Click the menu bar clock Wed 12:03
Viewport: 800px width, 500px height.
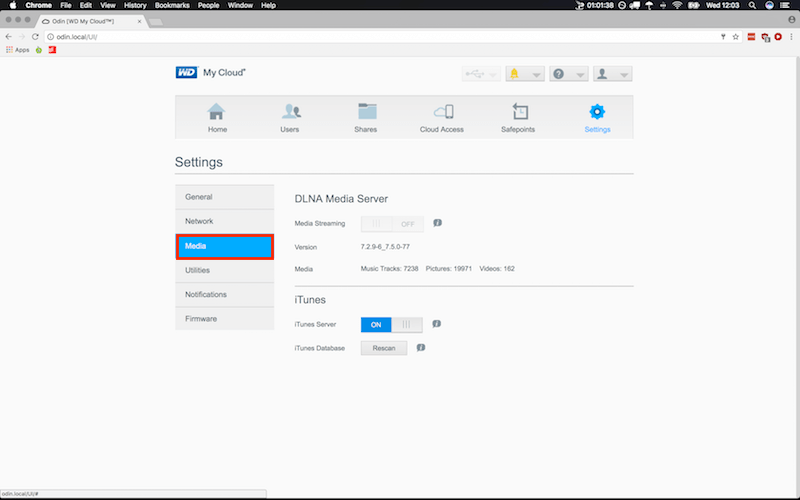coord(722,5)
